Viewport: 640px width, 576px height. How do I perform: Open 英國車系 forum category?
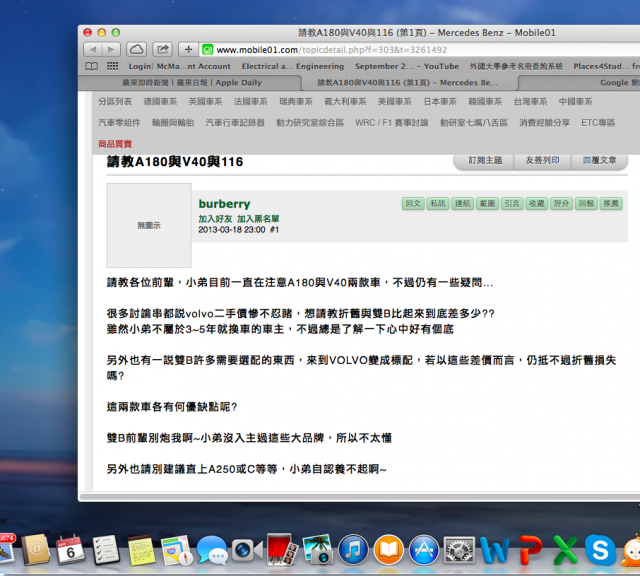205,102
